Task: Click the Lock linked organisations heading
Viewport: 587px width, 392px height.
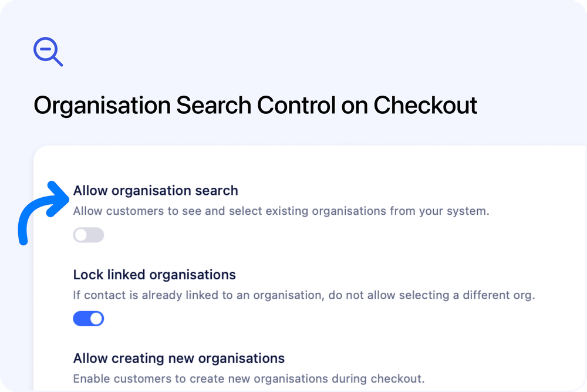Action: (154, 275)
